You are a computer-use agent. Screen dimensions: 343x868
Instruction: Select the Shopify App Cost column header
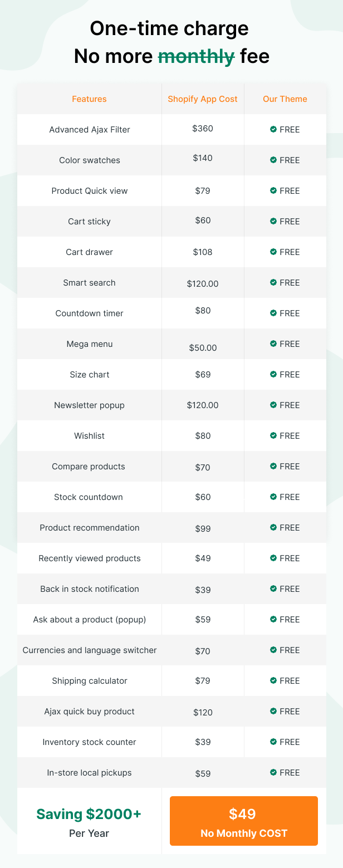203,99
